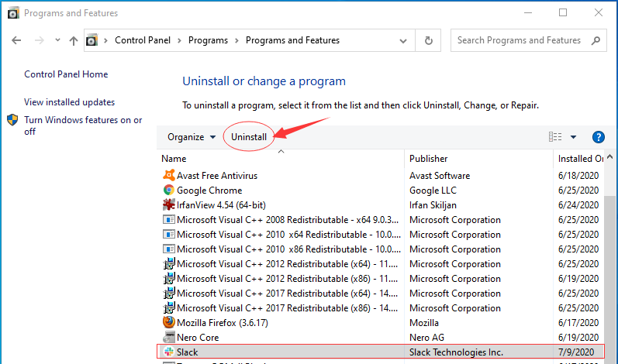Click the Nero Core icon
Viewport: 618px width, 364px height.
point(169,337)
